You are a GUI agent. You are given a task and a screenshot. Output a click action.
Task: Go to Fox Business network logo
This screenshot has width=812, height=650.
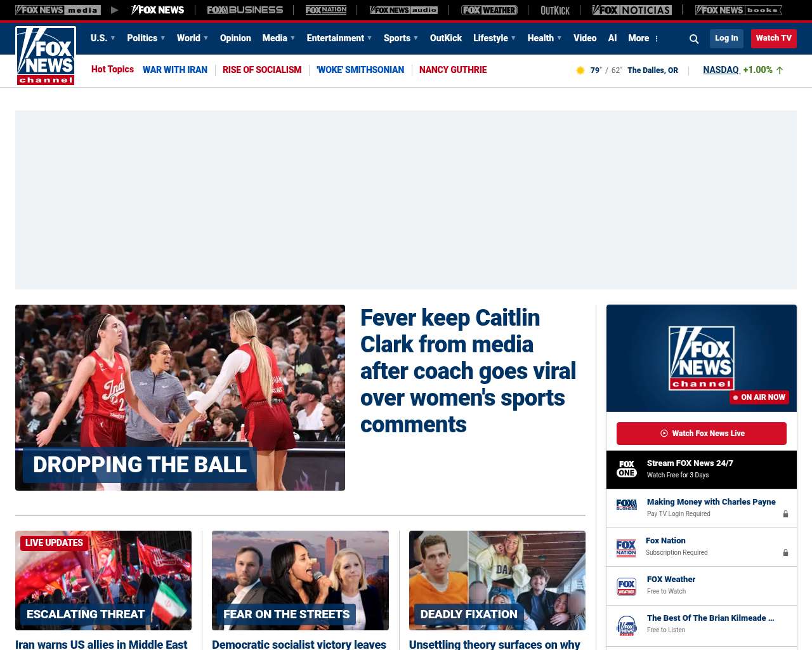[245, 10]
